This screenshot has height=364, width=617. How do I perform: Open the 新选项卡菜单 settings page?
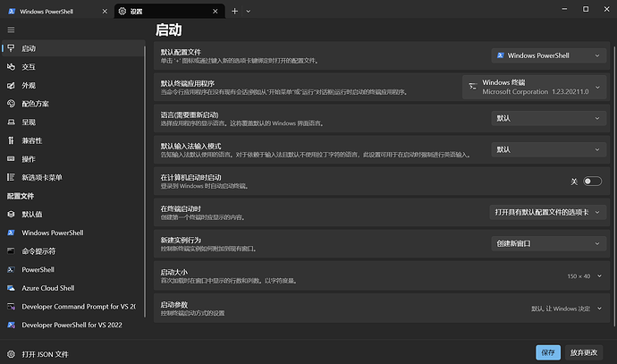(x=73, y=177)
